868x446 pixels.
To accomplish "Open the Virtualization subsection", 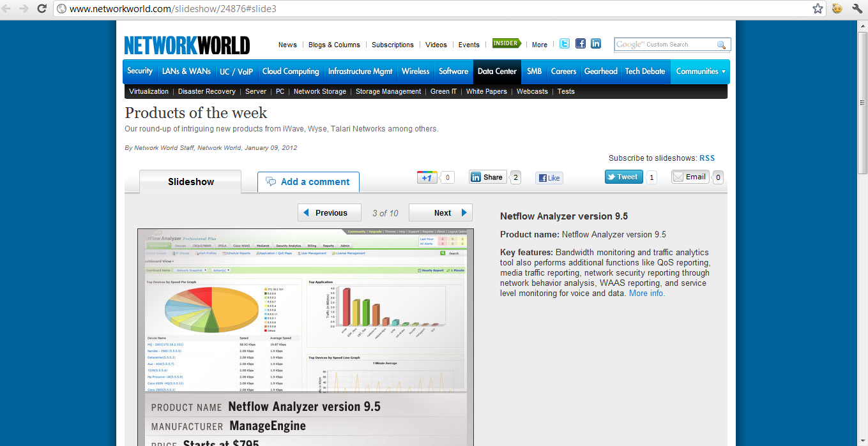I will point(149,91).
